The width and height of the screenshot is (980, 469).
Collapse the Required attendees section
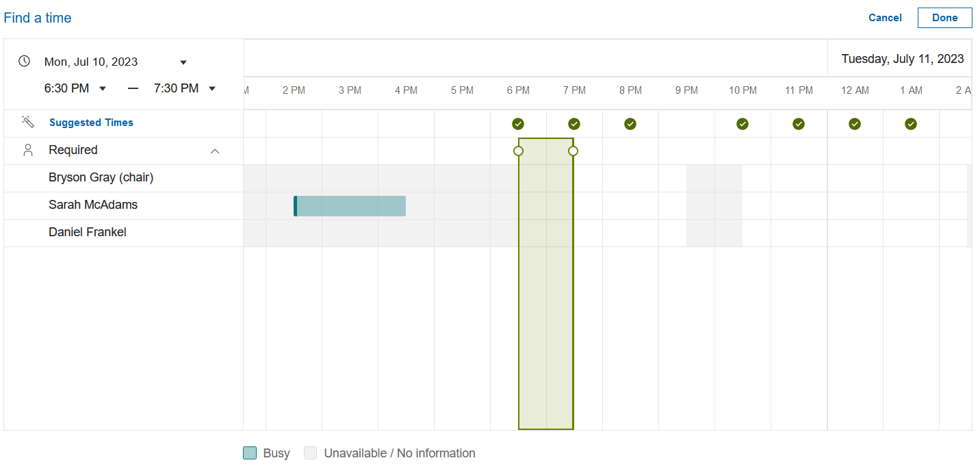point(215,151)
